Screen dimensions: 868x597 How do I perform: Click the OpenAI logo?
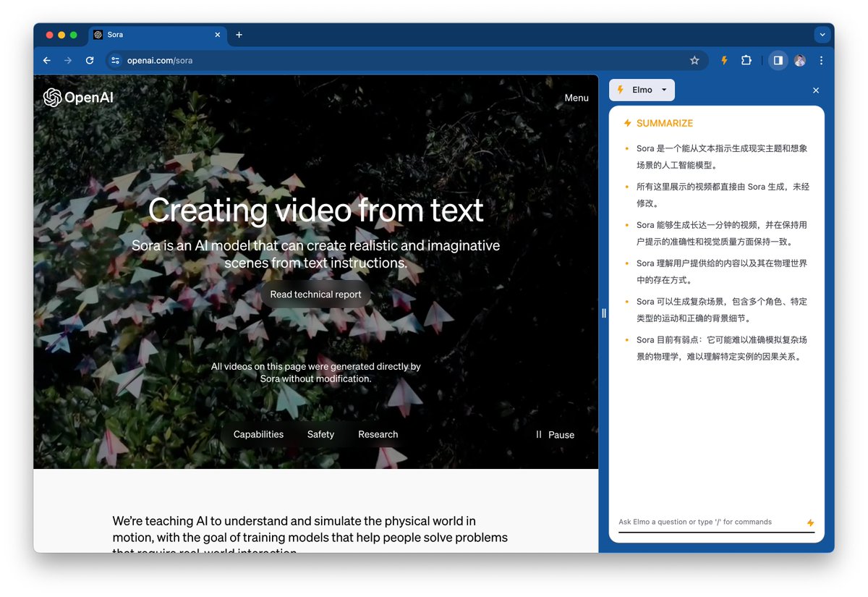78,98
